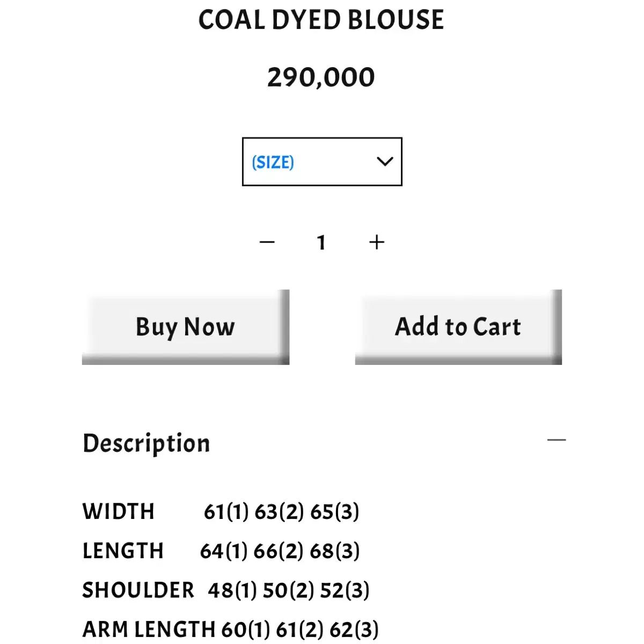
Task: Click the price text 290,000
Action: point(321,76)
